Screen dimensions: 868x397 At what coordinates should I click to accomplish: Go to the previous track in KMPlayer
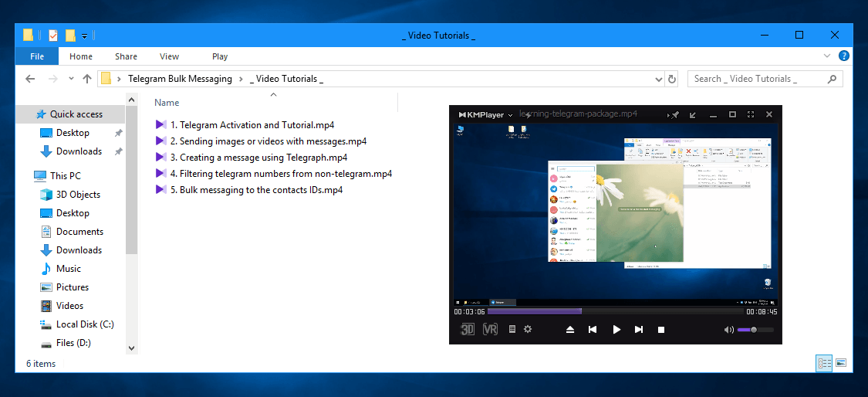[593, 330]
